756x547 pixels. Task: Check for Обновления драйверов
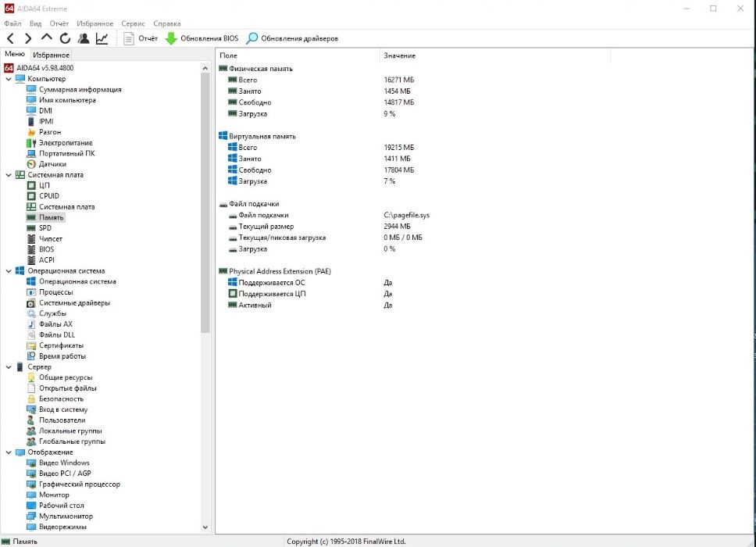coord(292,38)
